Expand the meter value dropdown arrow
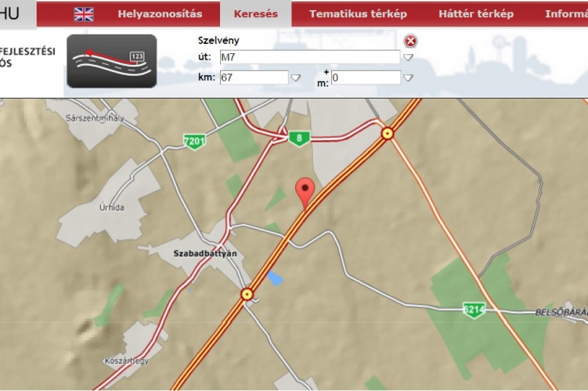 pyautogui.click(x=408, y=77)
